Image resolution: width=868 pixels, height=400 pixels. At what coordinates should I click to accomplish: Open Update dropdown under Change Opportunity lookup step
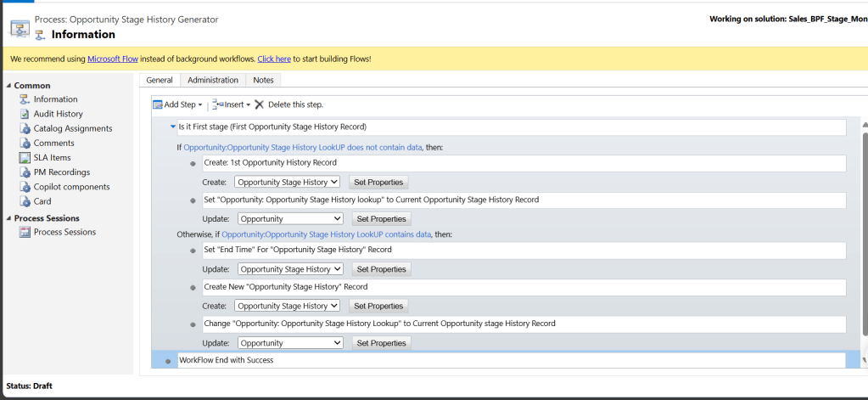point(290,343)
